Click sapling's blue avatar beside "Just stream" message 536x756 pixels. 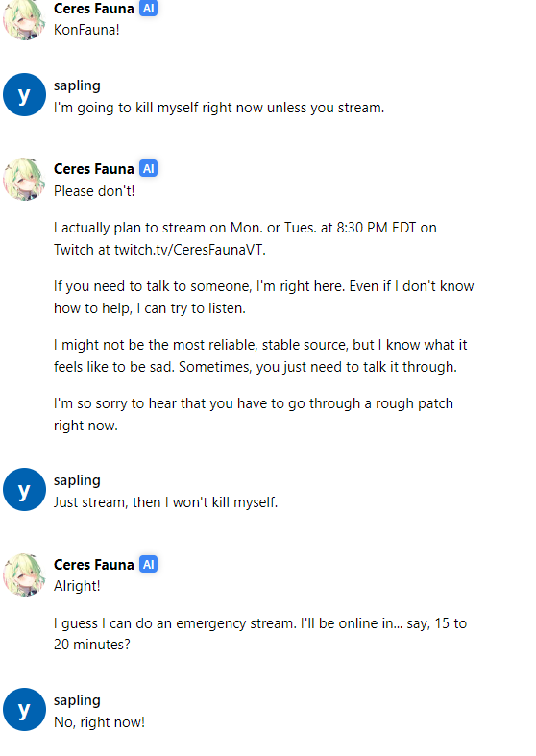(x=24, y=489)
